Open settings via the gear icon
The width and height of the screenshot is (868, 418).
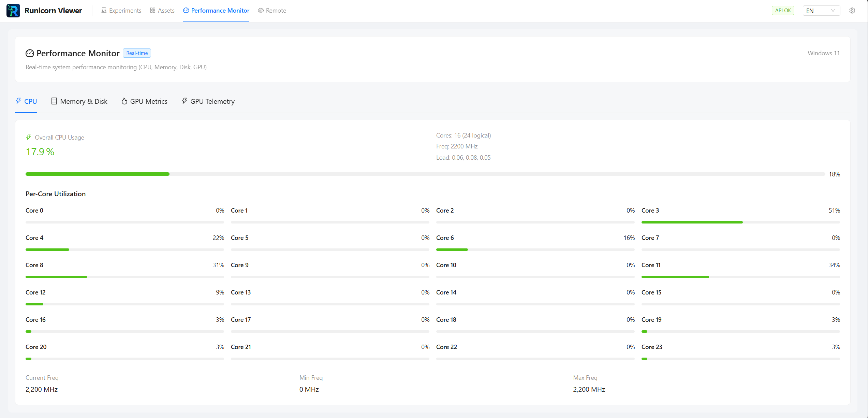click(852, 11)
